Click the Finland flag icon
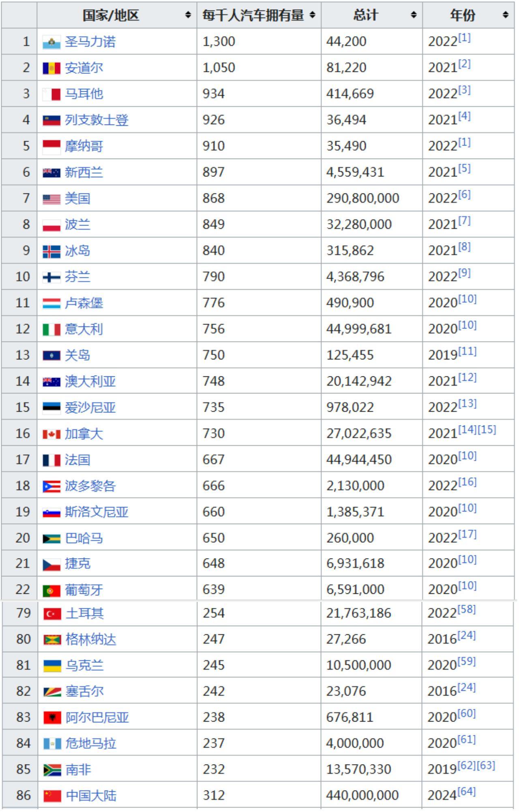The height and width of the screenshot is (812, 519). [x=51, y=277]
